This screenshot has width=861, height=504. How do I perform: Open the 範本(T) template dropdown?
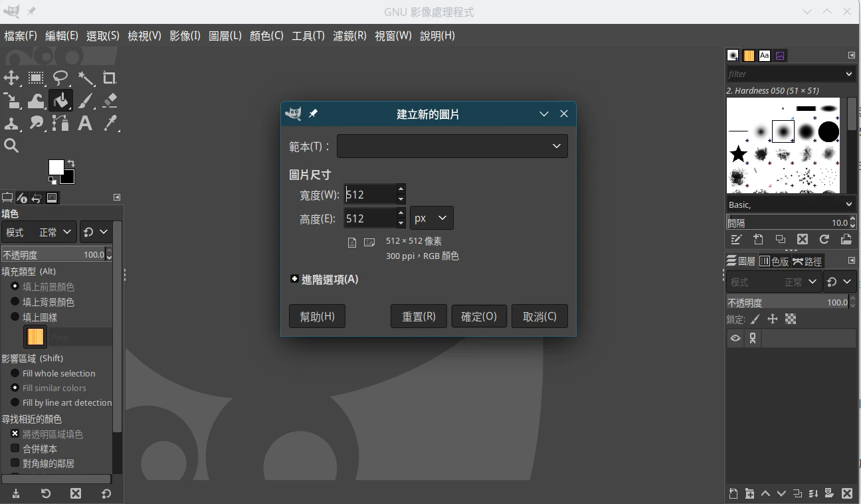pyautogui.click(x=452, y=146)
